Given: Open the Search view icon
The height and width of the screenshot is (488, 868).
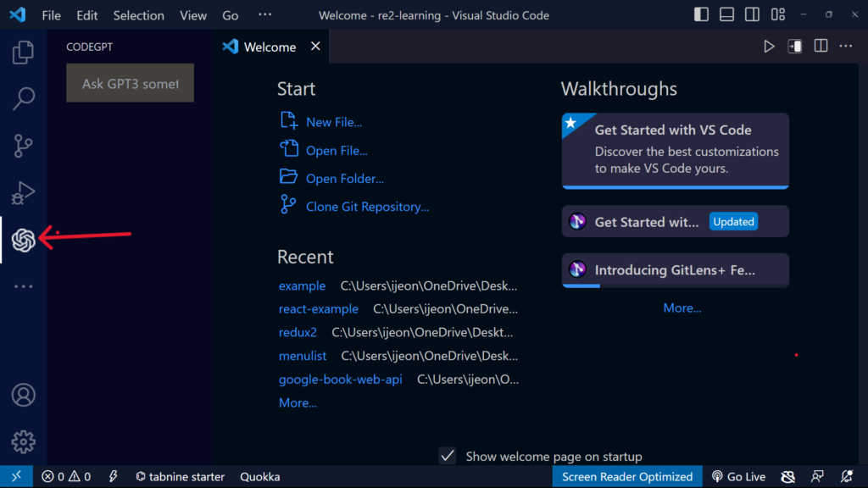Looking at the screenshot, I should (23, 98).
